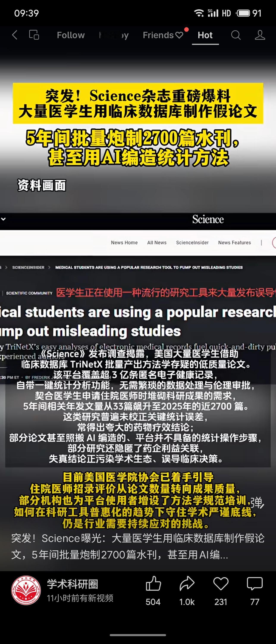Open the picture-in-picture window icon
Viewport: 276px width, 644px height.
coord(34,35)
